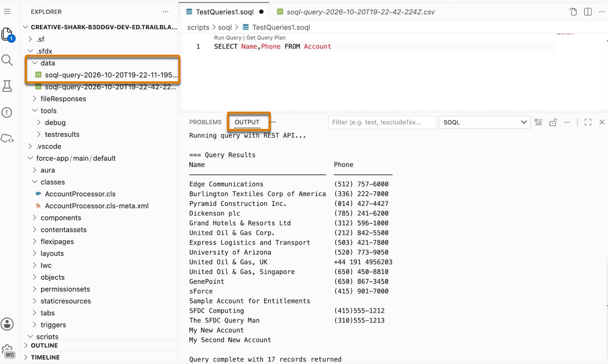Screen dimensions: 608x364
Task: Collapse the data folder
Action: coord(99,63)
